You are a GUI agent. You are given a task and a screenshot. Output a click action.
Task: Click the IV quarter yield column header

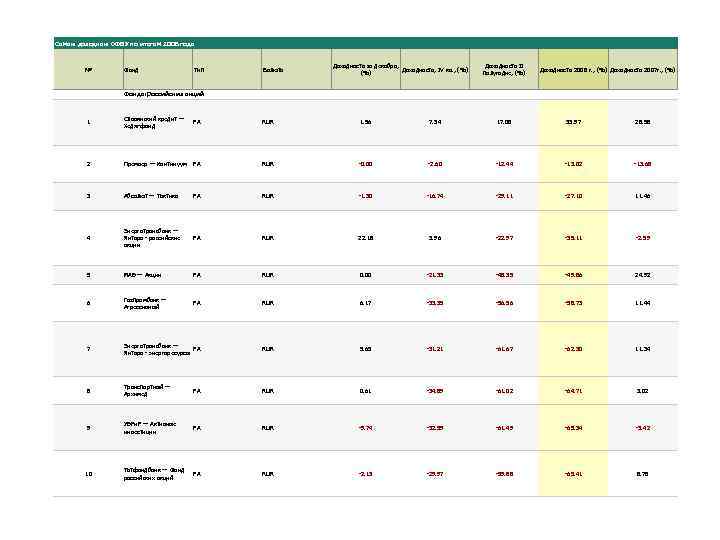pos(435,70)
